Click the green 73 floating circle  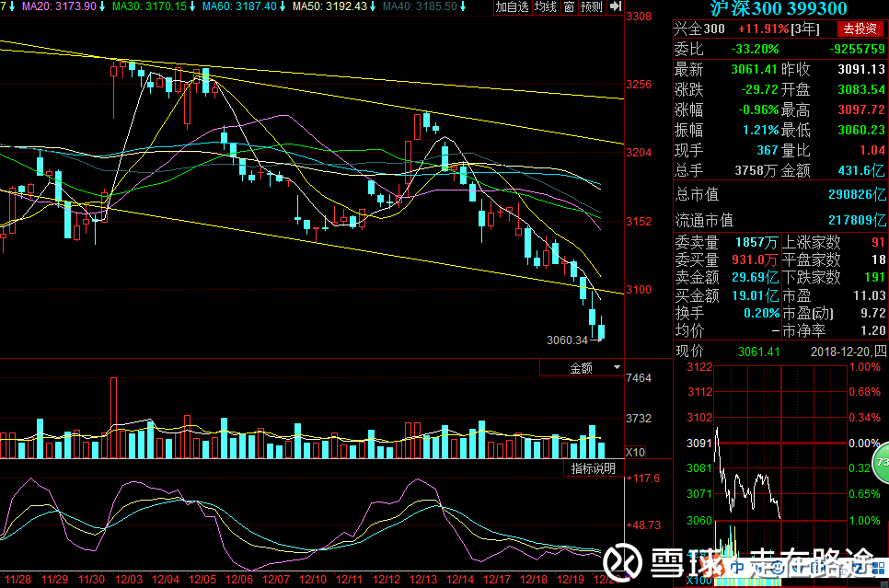pyautogui.click(x=882, y=463)
